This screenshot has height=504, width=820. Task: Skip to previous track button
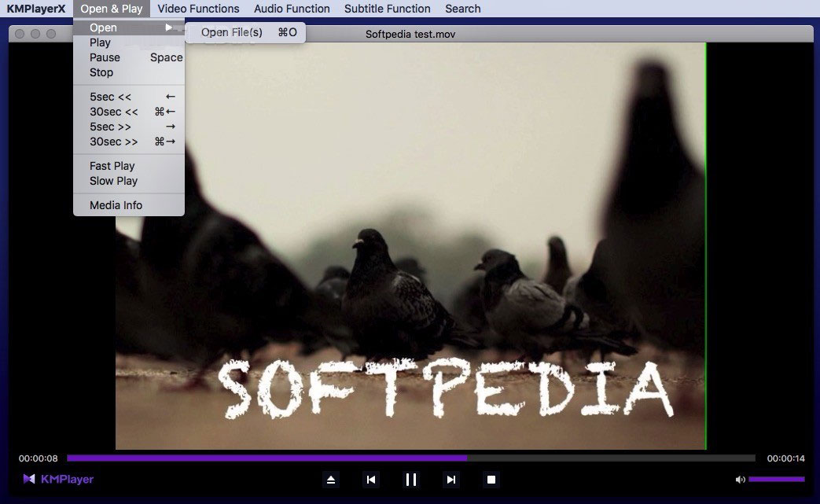(371, 480)
